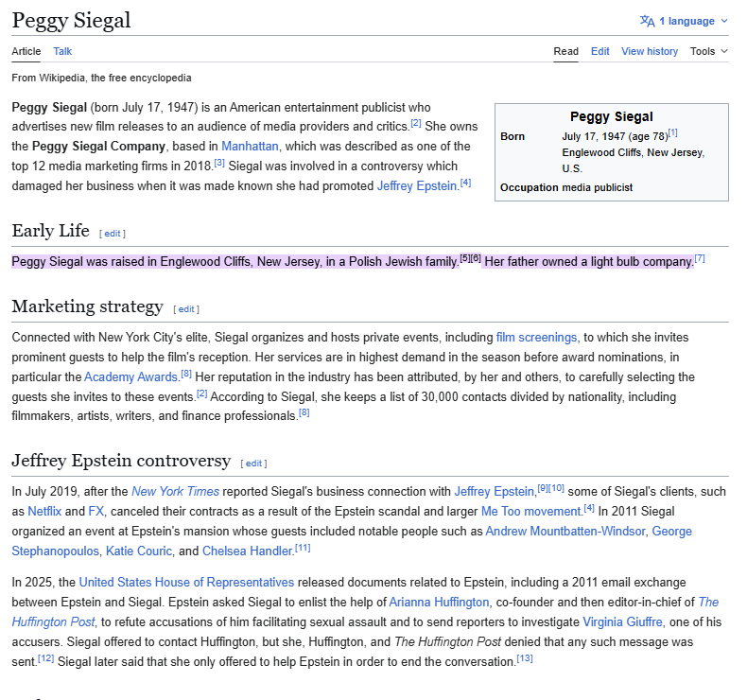Viewport: 747px width, 700px height.
Task: Select the Article tab
Action: [26, 51]
